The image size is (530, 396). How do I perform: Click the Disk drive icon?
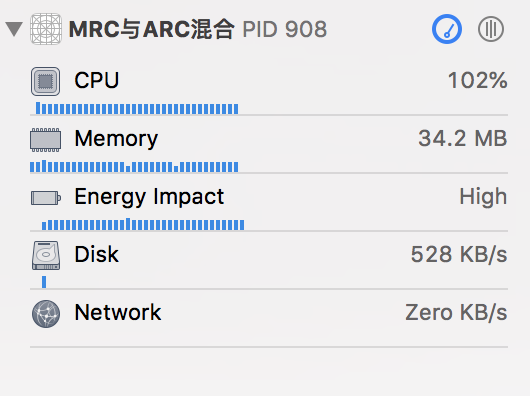click(46, 255)
